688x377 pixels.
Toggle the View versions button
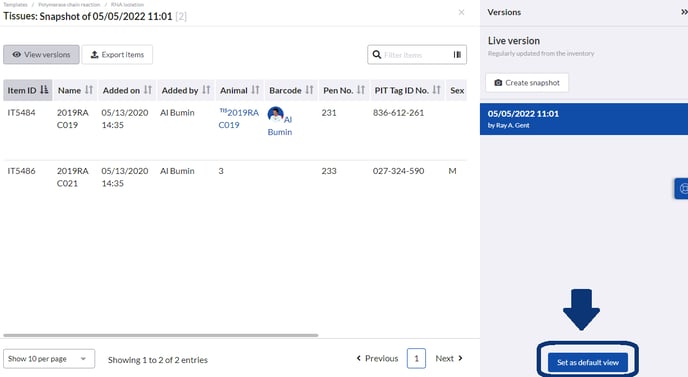pyautogui.click(x=41, y=54)
